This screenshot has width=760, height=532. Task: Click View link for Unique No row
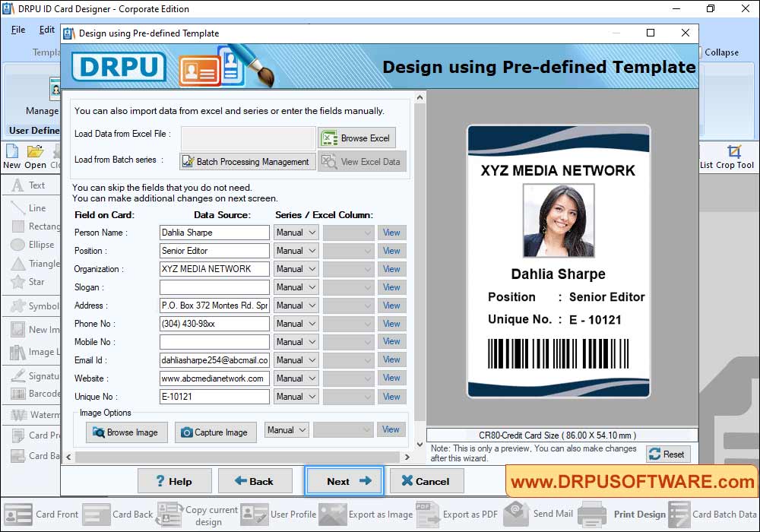[x=391, y=396]
